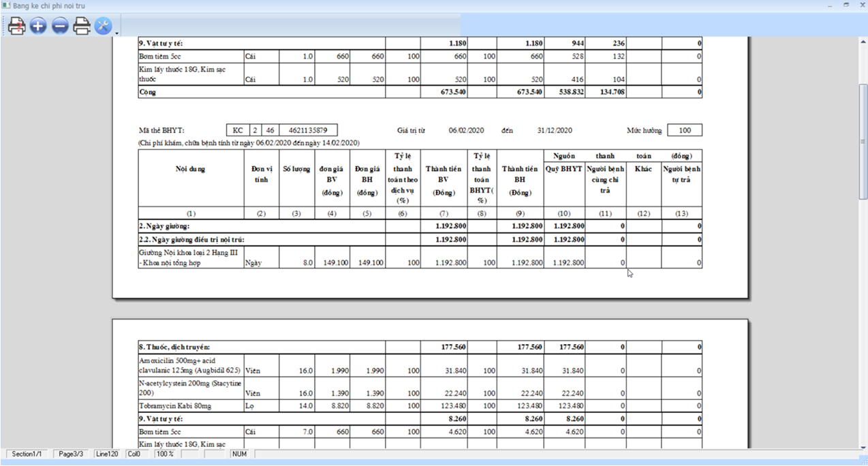Image resolution: width=868 pixels, height=466 pixels.
Task: Click the Người bệnh cùng chi trả header
Action: [605, 179]
